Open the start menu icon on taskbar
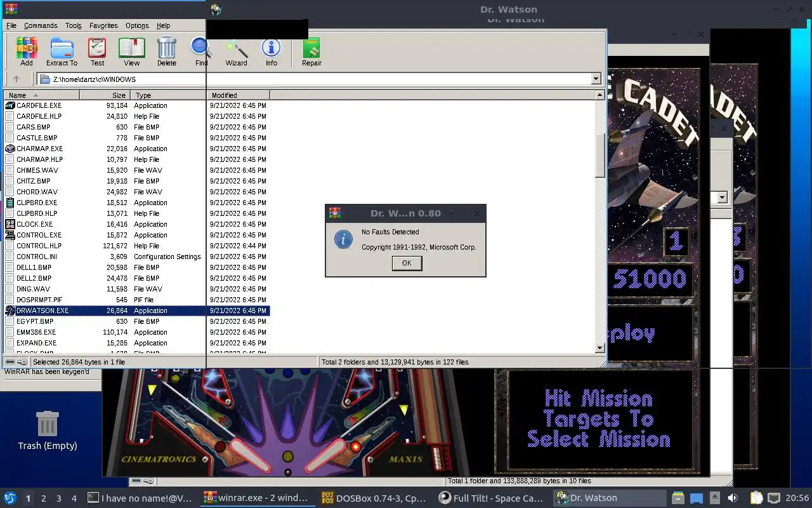Image resolution: width=812 pixels, height=508 pixels. [10, 498]
